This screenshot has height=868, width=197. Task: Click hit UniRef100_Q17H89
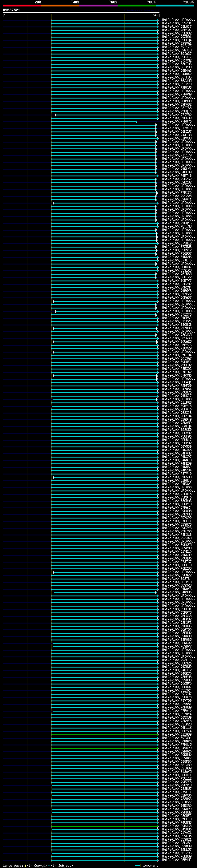pos(176,328)
